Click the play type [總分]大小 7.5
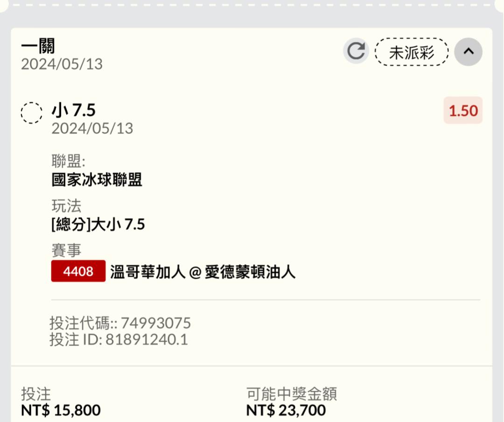Viewport: 504px width, 422px height. click(x=98, y=224)
